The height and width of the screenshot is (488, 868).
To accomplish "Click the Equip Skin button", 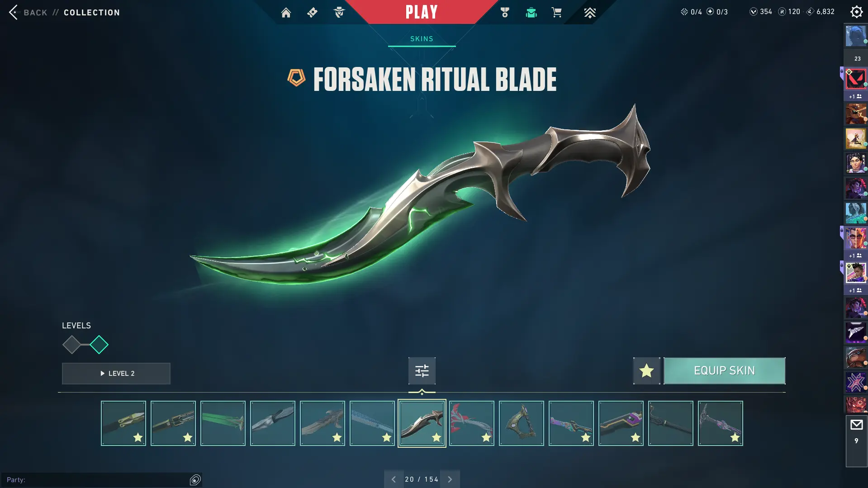I will [x=724, y=371].
